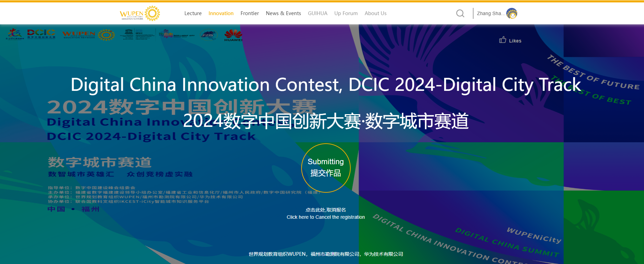Viewport: 644px width, 264px height.
Task: Open the Zhang Sha... user name dropdown
Action: tap(490, 13)
